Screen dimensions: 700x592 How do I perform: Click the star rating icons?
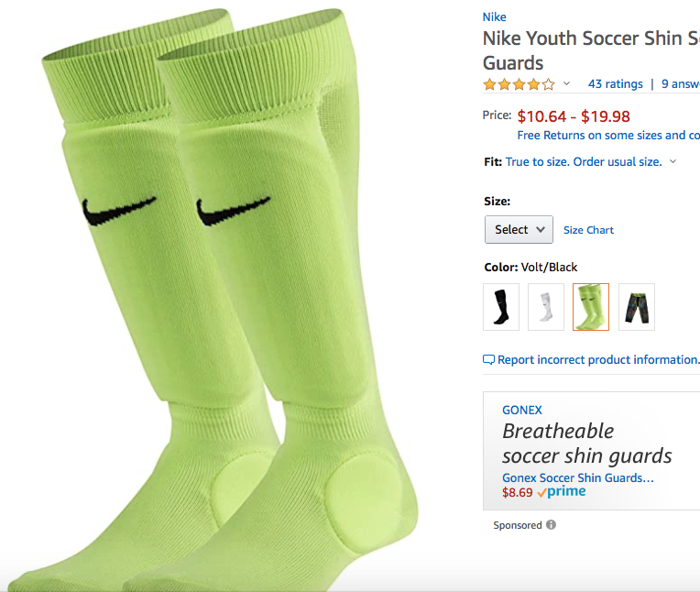(x=519, y=84)
